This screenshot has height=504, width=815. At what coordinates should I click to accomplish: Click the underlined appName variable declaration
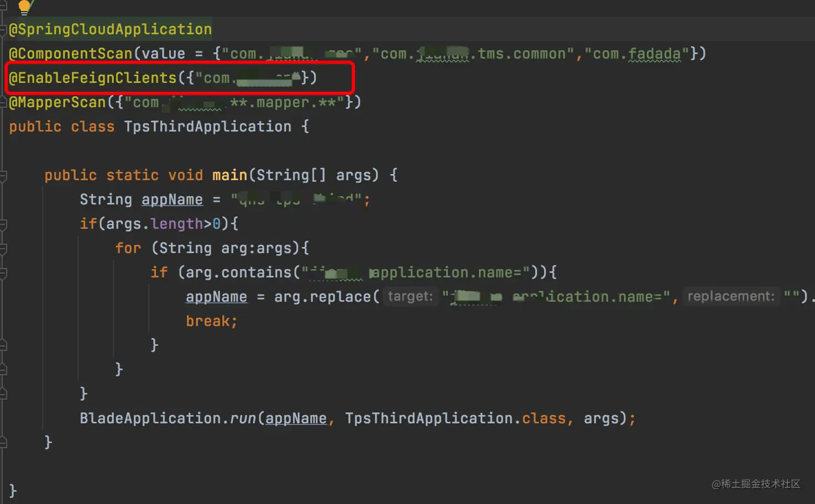172,200
